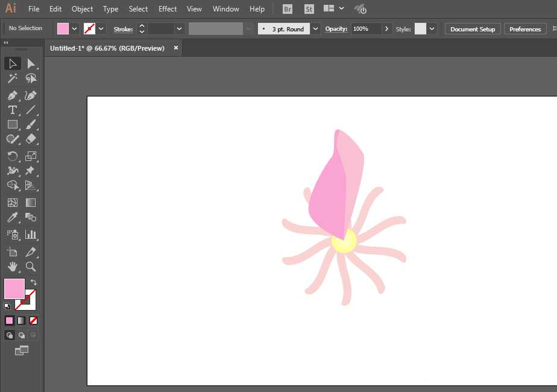Select the Pen tool
This screenshot has width=557, height=392.
click(12, 95)
